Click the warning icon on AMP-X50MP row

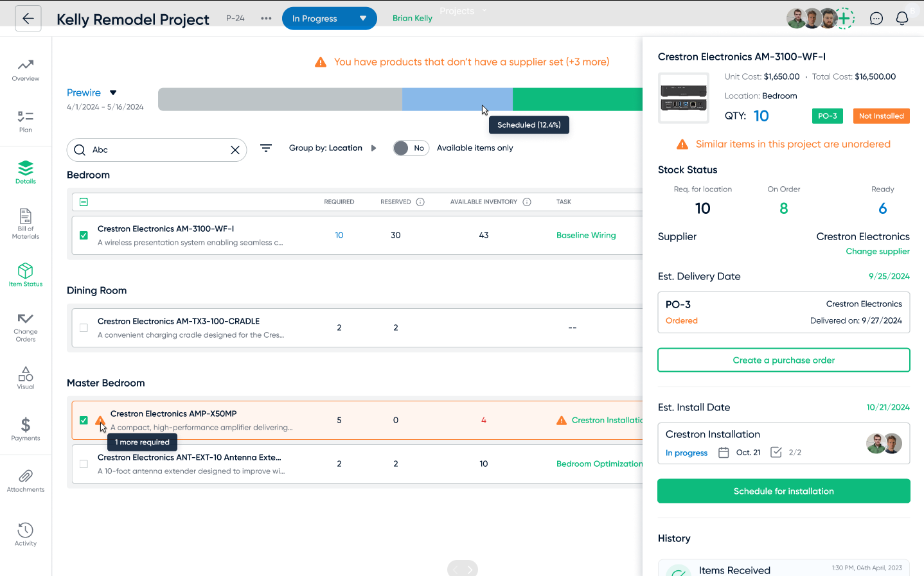pos(100,421)
